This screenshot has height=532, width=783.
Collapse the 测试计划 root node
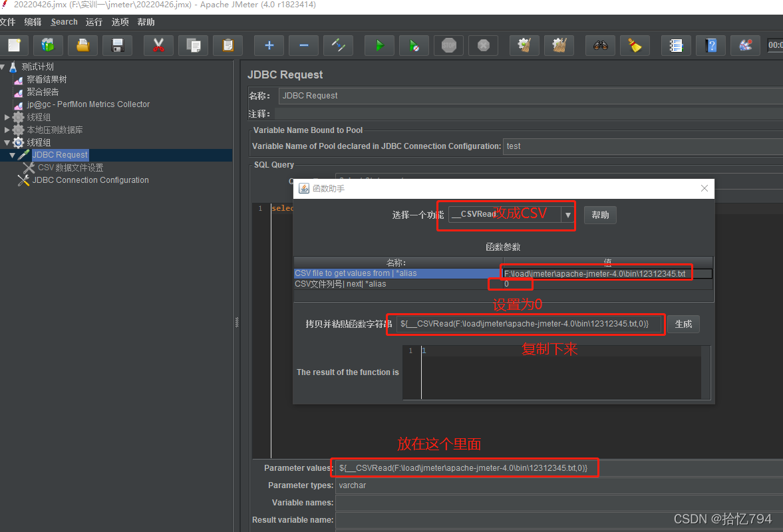point(3,66)
